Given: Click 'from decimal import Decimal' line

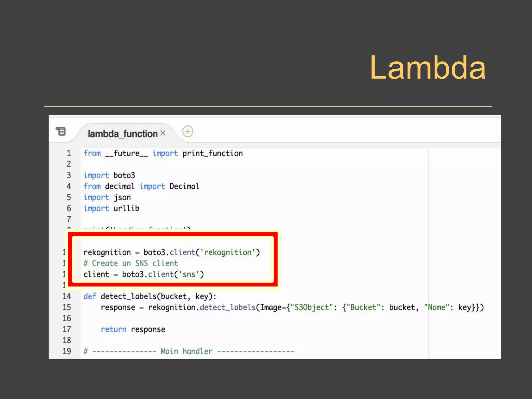Looking at the screenshot, I should (141, 186).
